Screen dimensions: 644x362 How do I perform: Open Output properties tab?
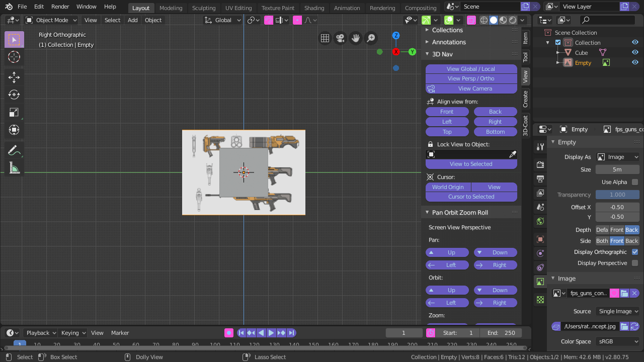540,178
